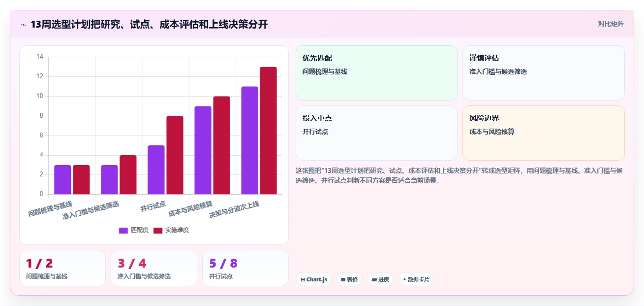Image resolution: width=644 pixels, height=306 pixels.
Task: Click the 决策与分波次上线 x-axis label
Action: [x=234, y=209]
